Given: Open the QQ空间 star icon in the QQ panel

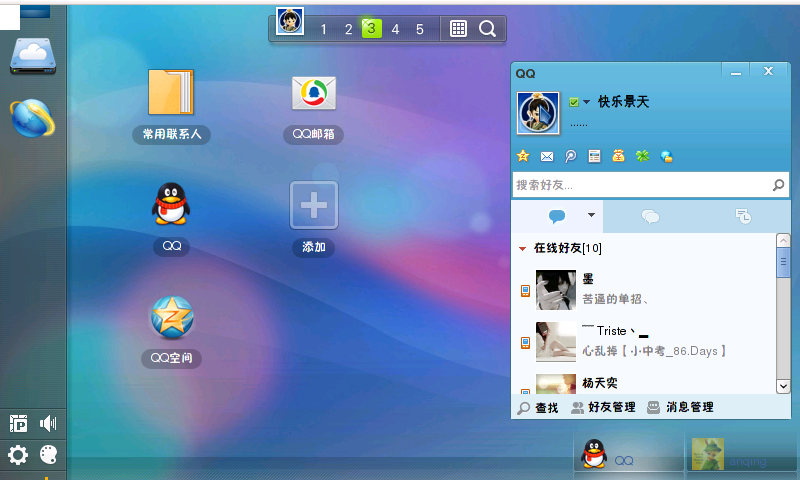Looking at the screenshot, I should (523, 156).
